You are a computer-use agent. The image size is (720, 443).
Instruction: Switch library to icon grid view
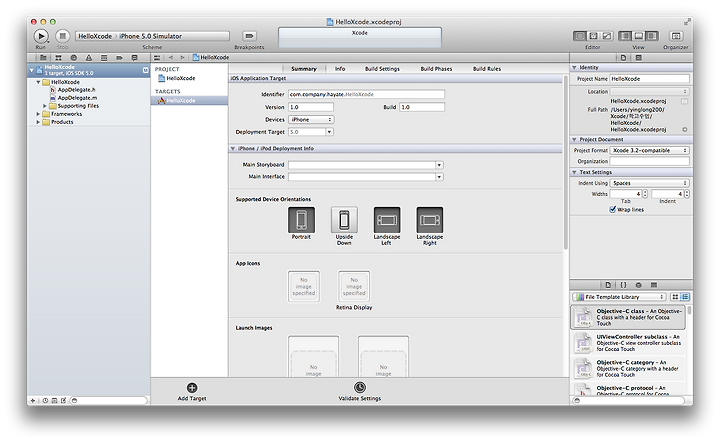675,297
